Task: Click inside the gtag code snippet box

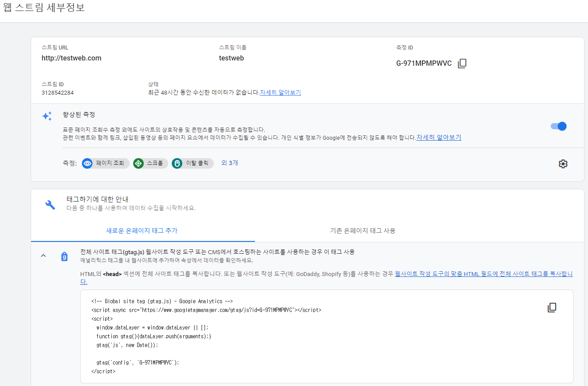Action: point(327,336)
